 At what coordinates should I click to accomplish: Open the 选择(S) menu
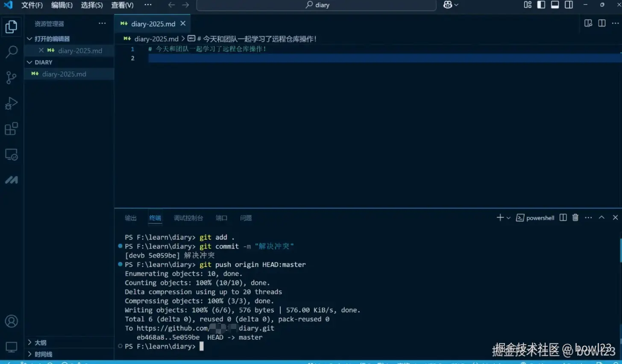pos(92,5)
